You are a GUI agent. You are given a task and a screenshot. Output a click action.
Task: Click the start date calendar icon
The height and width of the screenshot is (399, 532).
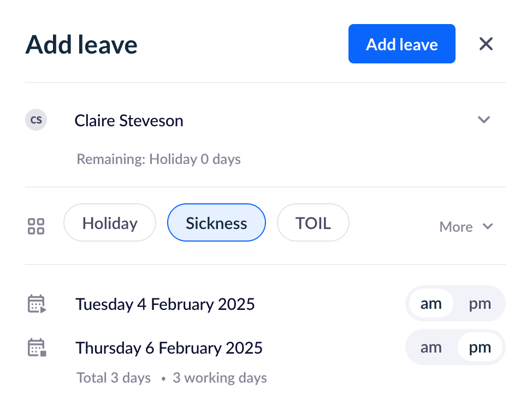click(x=36, y=303)
